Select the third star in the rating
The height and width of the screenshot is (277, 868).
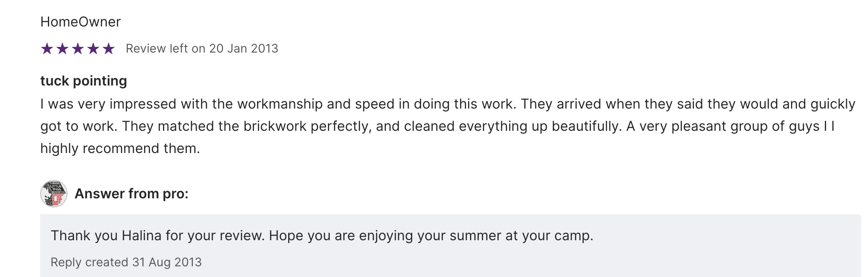pyautogui.click(x=78, y=49)
